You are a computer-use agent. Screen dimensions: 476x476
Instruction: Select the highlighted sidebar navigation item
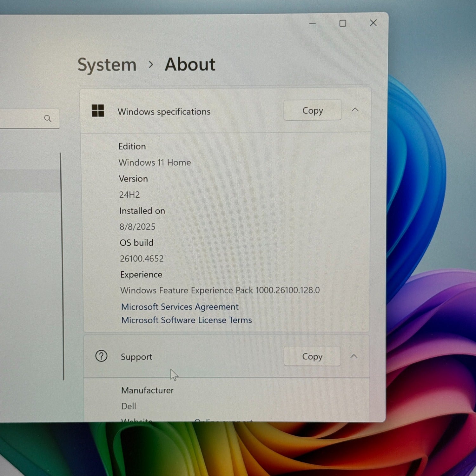(x=30, y=181)
